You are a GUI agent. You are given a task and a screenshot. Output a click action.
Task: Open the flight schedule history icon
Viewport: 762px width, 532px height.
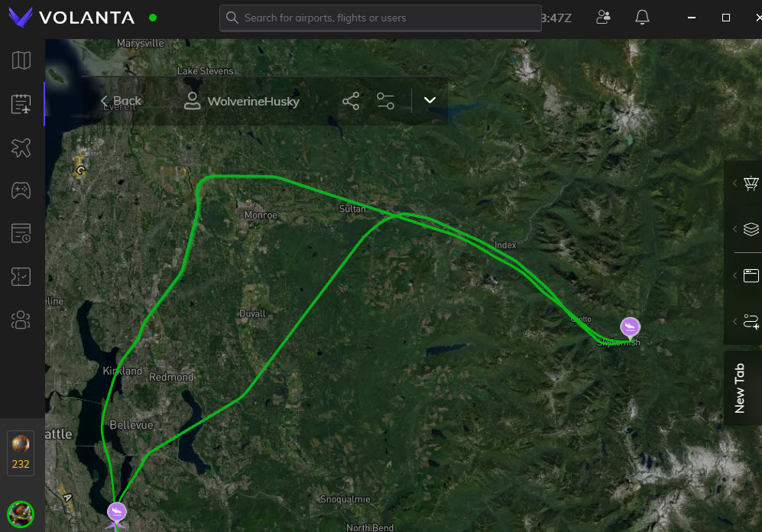coord(21,233)
